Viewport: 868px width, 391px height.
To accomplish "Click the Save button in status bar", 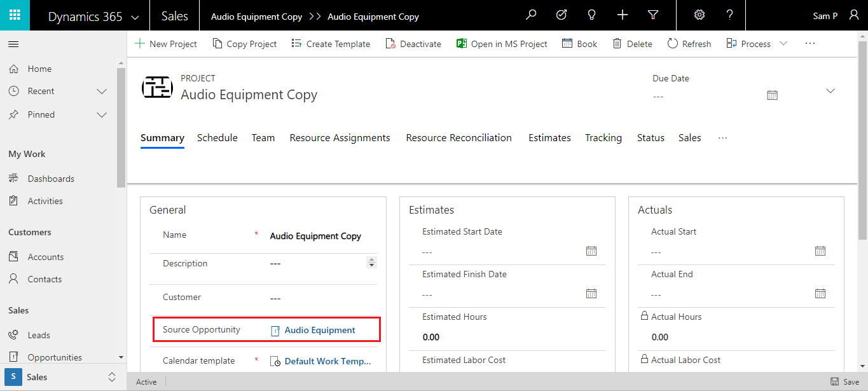I will (x=845, y=382).
